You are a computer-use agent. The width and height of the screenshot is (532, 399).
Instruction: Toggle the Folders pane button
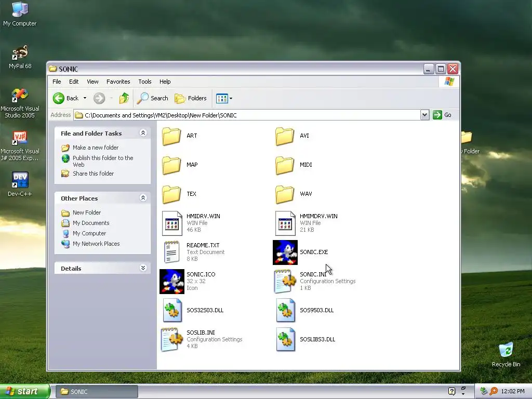click(191, 98)
